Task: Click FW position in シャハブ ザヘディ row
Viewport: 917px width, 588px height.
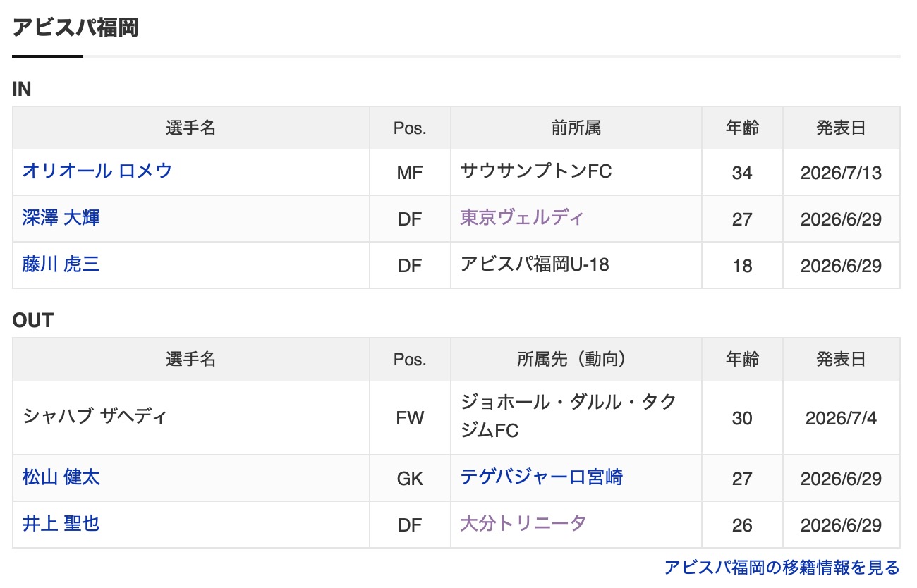Action: pos(410,418)
